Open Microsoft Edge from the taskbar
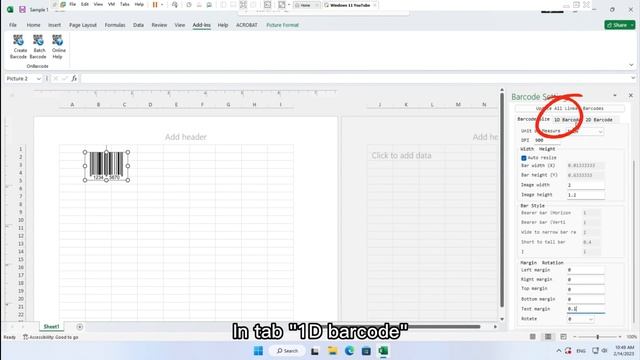The image size is (640, 360). [349, 351]
